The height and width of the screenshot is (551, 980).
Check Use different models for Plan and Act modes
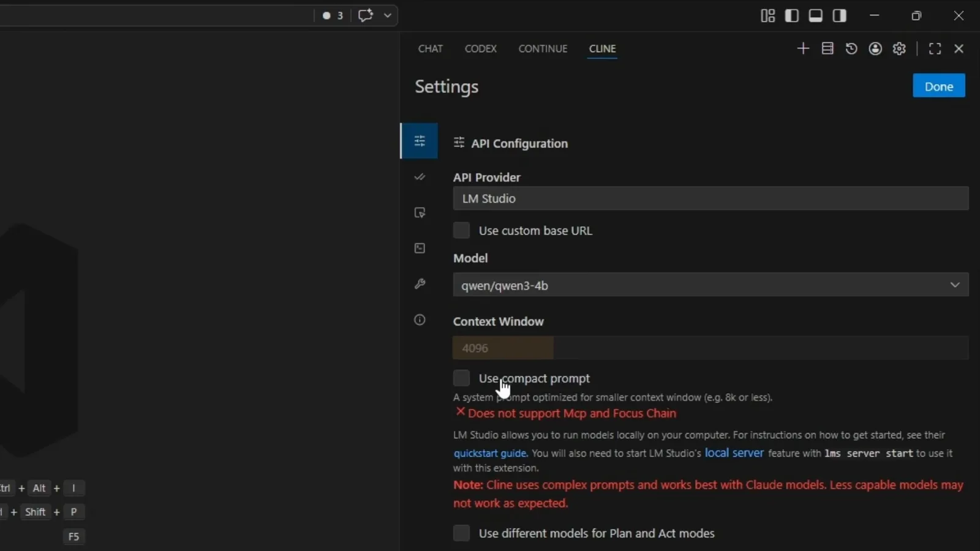pyautogui.click(x=461, y=533)
